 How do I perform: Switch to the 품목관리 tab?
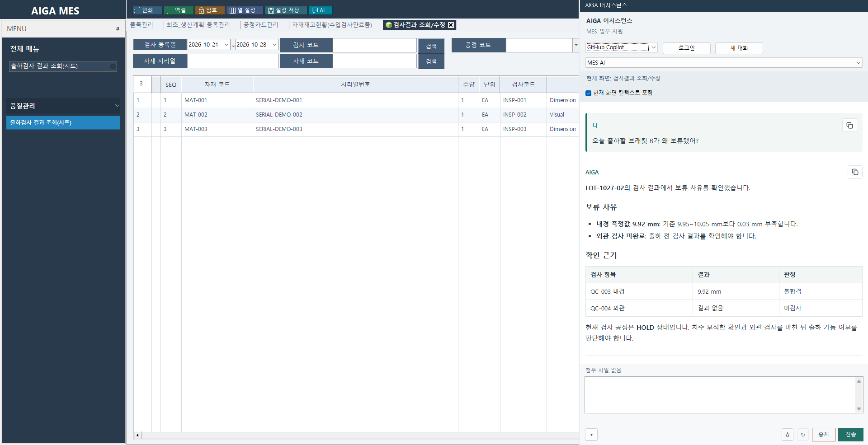pos(142,25)
